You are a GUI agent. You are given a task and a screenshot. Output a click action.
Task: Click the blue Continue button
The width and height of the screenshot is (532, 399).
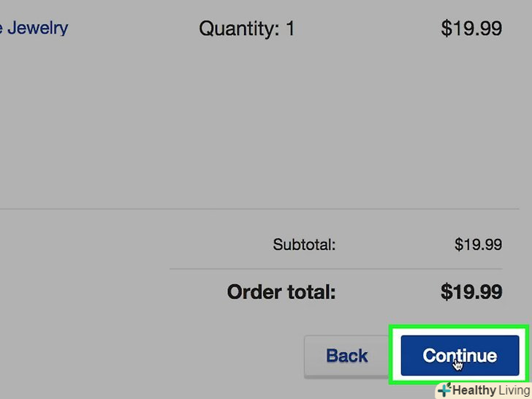[459, 356]
